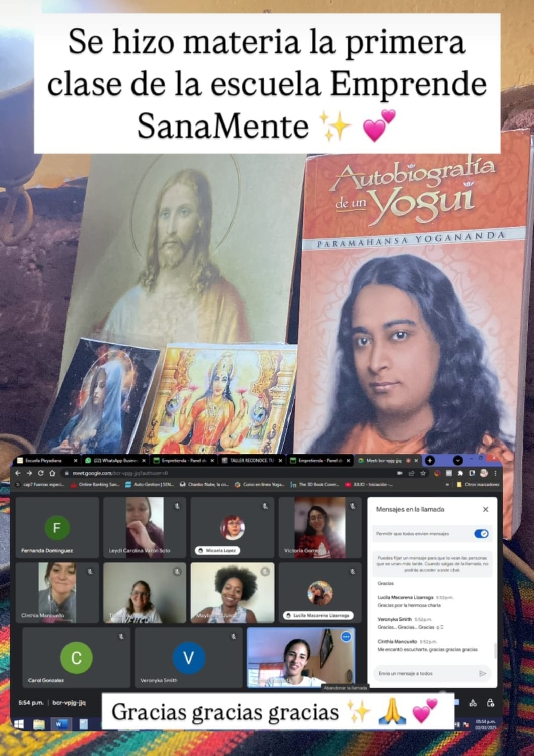Expand the Otros marcadores folder
This screenshot has width=534, height=756.
coord(478,485)
